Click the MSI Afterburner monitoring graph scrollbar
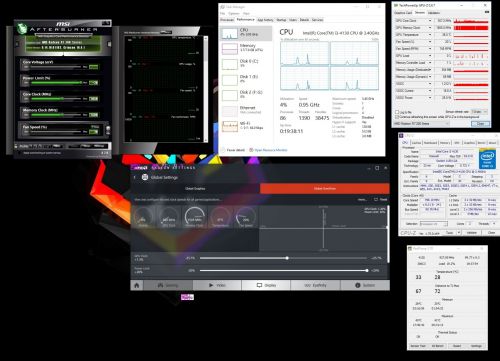Viewport: 500px width, 361px height. (205, 89)
